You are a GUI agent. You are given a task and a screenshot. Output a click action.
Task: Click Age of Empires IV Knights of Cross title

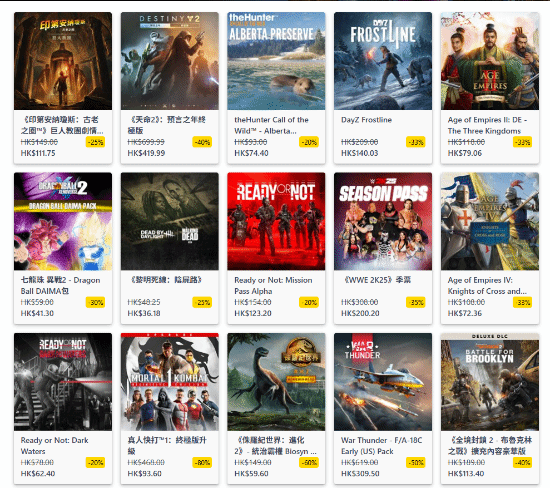point(487,286)
